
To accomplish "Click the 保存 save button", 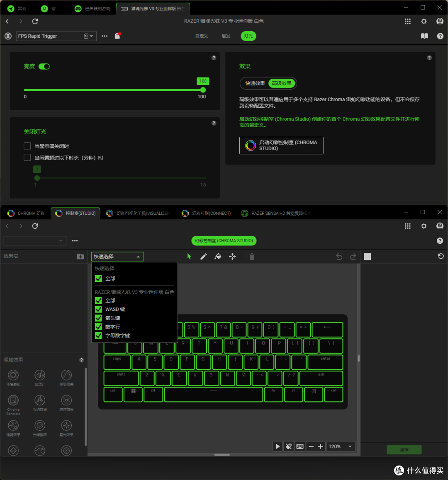I will click(404, 450).
